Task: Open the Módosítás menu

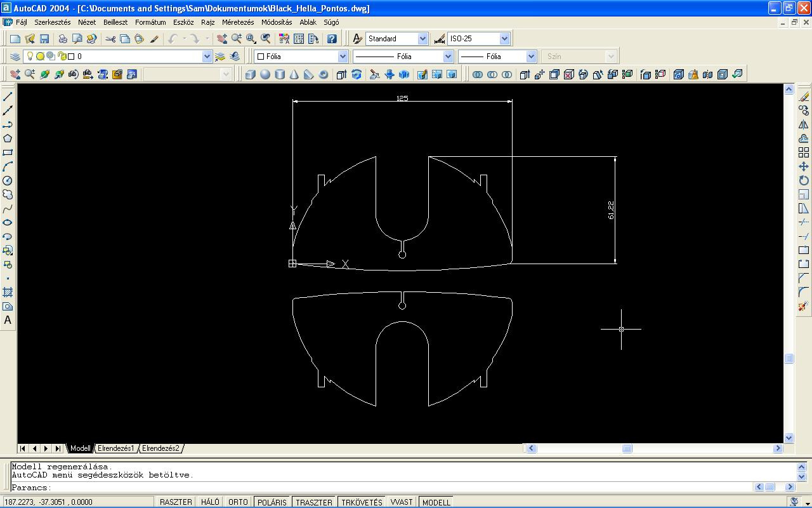Action: 277,22
